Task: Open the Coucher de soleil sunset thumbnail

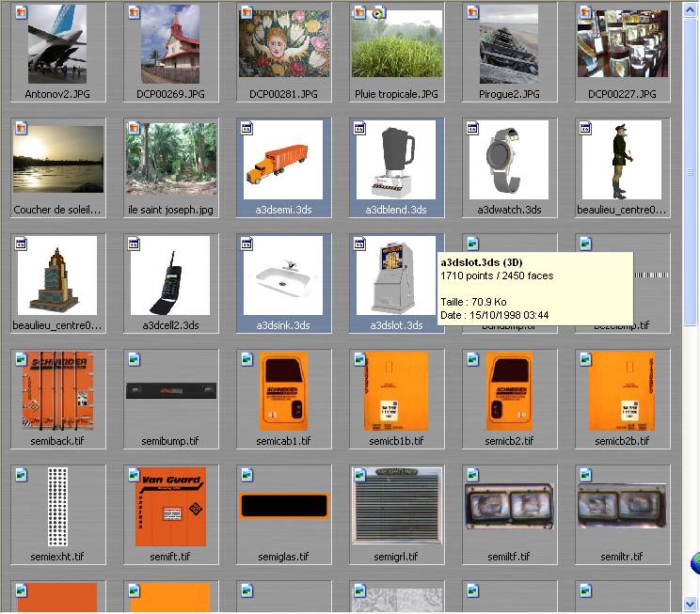Action: tap(58, 159)
